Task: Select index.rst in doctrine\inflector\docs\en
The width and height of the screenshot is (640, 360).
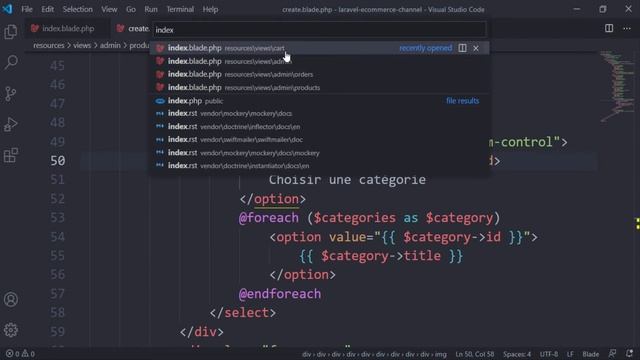Action: coord(320,127)
